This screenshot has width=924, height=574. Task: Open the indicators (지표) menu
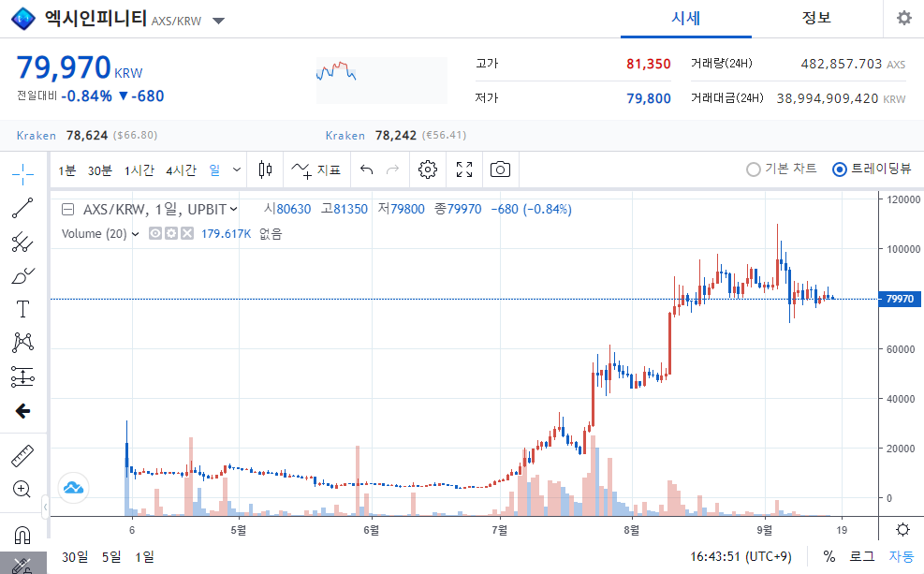315,170
